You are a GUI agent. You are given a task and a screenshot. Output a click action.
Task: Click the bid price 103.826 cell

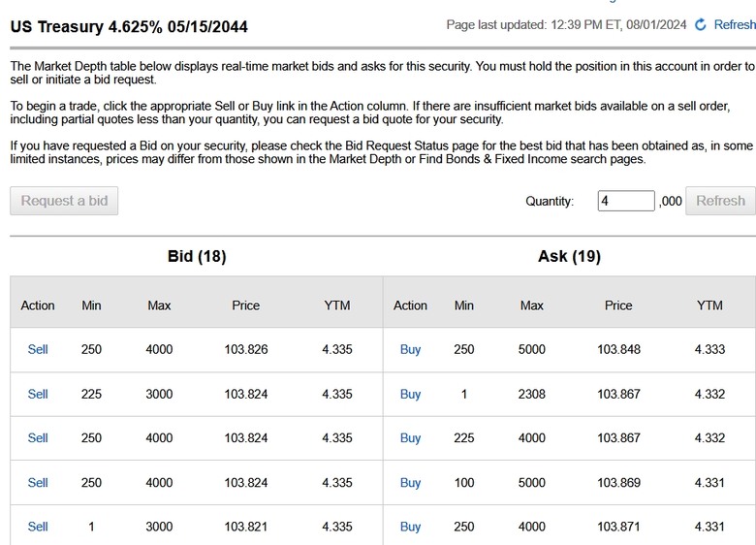(246, 349)
